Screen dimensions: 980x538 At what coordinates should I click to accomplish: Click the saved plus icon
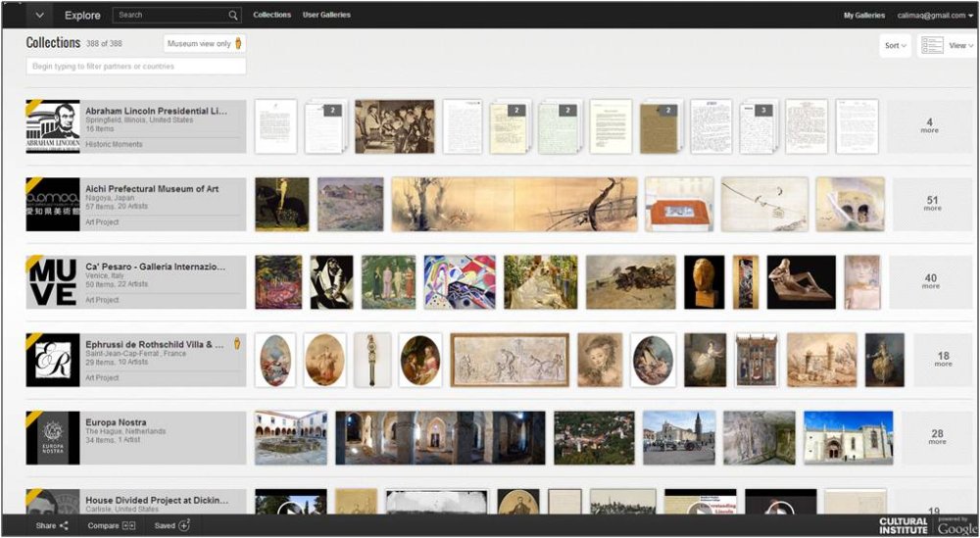(184, 525)
